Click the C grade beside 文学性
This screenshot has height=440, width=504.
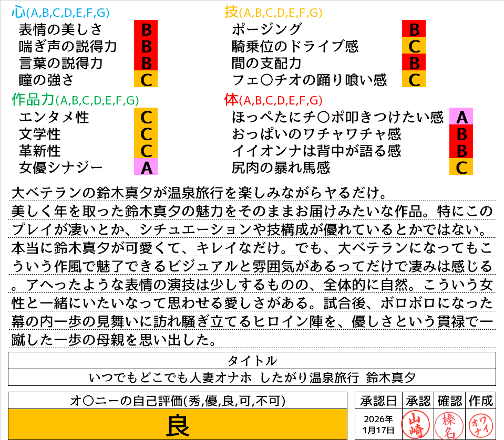point(146,134)
